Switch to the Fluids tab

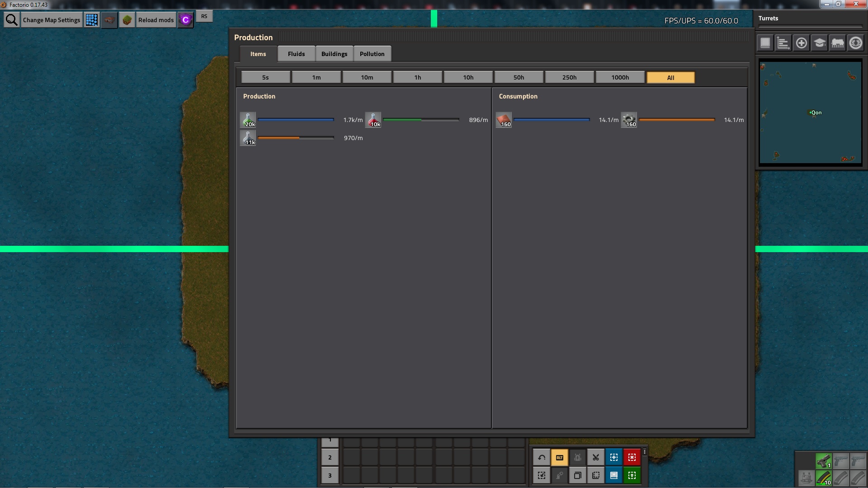click(297, 54)
